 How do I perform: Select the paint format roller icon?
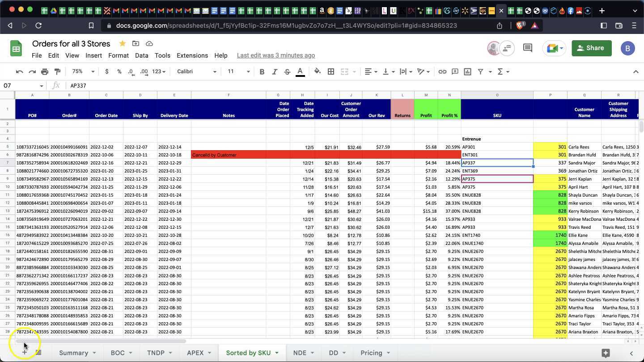point(57,72)
